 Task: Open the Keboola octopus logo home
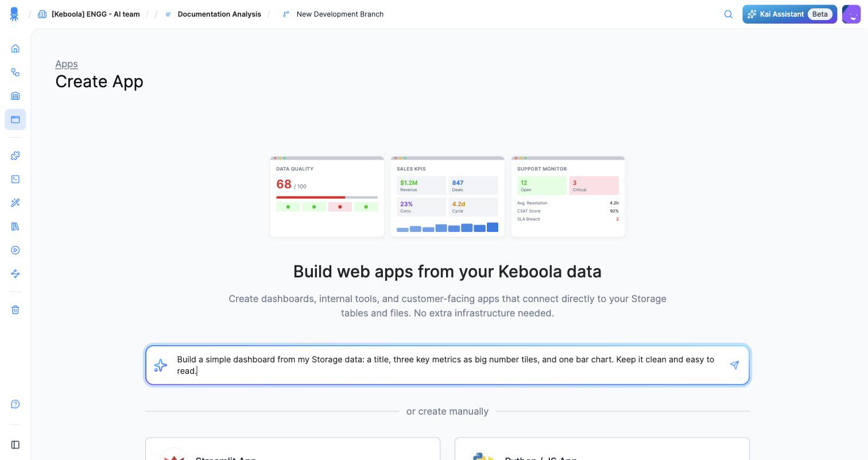point(14,14)
